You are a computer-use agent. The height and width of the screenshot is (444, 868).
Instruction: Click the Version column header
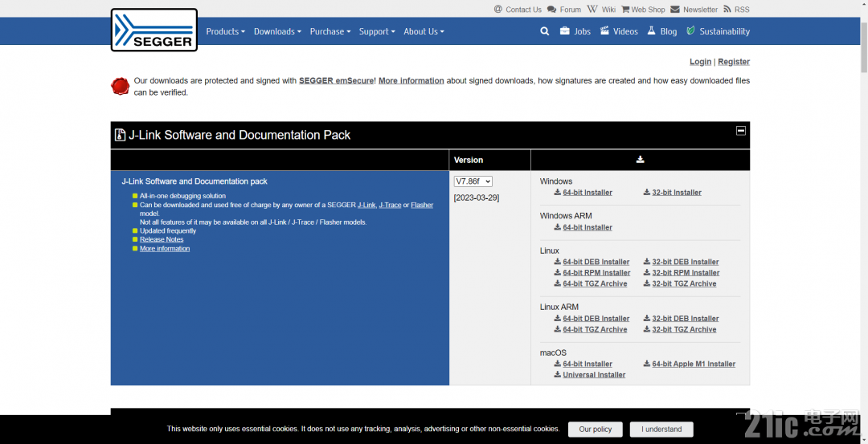click(x=469, y=160)
